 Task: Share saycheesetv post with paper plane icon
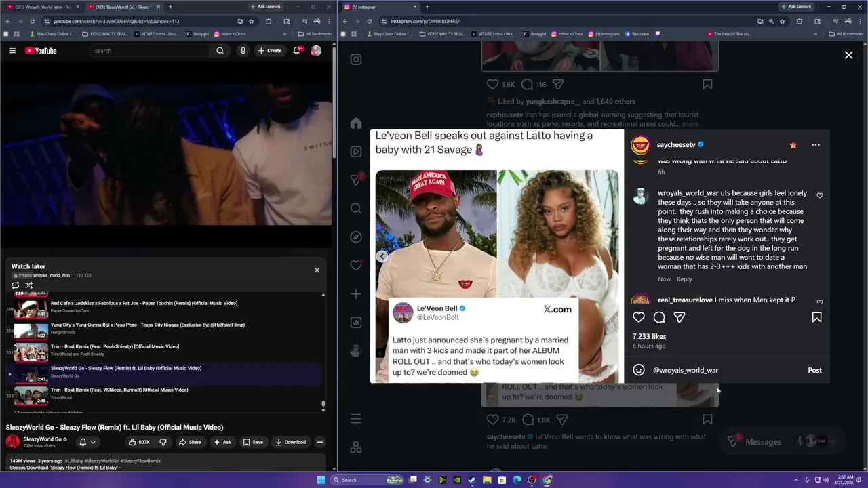679,317
